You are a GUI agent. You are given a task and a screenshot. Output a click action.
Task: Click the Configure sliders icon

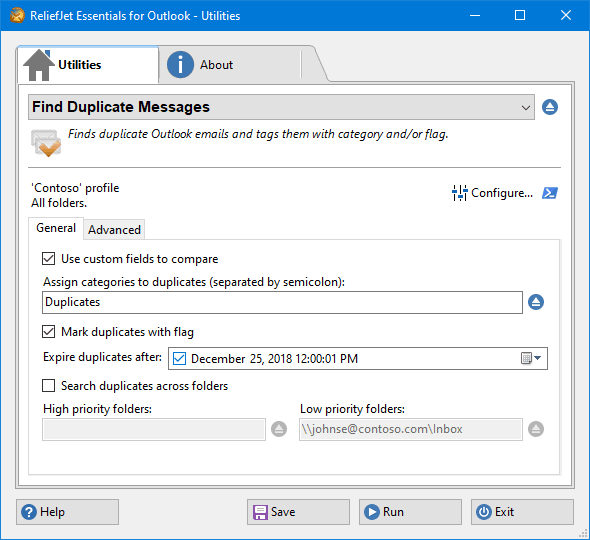click(459, 193)
